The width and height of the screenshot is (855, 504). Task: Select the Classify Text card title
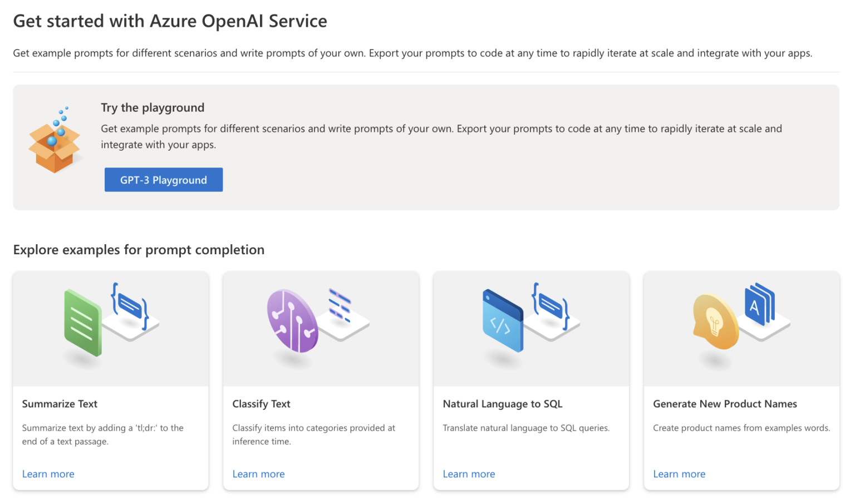pyautogui.click(x=262, y=404)
